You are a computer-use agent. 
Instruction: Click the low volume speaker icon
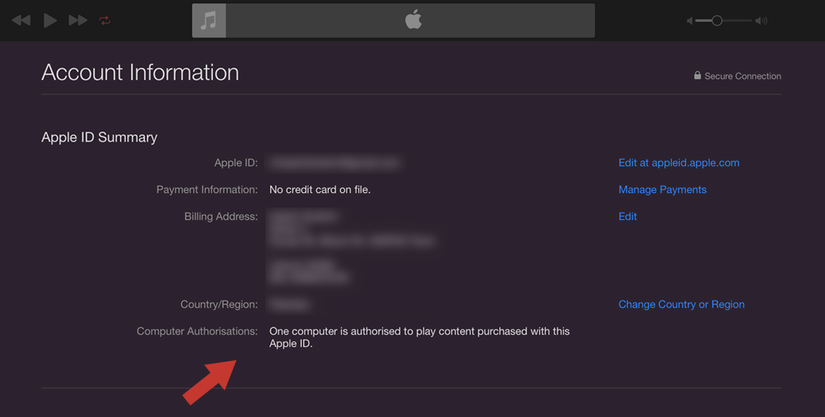(689, 20)
